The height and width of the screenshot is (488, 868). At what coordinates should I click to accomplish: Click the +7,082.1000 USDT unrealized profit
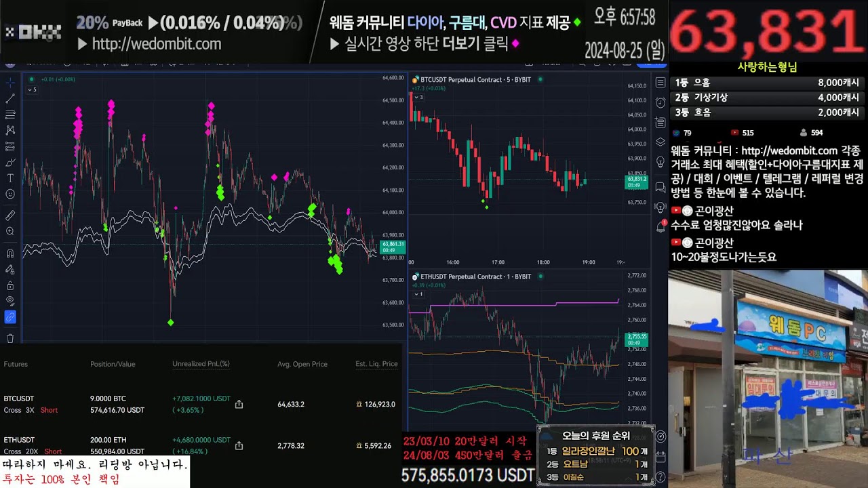tap(201, 399)
